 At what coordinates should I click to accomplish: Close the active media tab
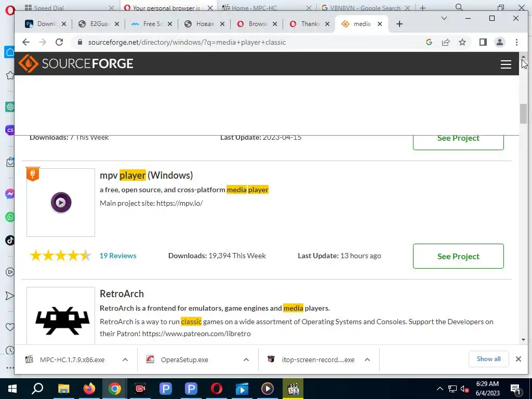click(x=380, y=24)
